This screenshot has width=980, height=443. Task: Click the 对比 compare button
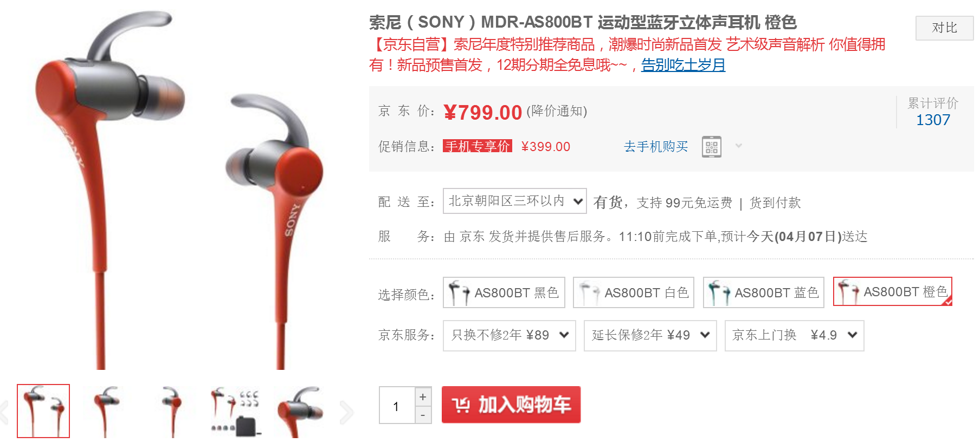coord(944,28)
